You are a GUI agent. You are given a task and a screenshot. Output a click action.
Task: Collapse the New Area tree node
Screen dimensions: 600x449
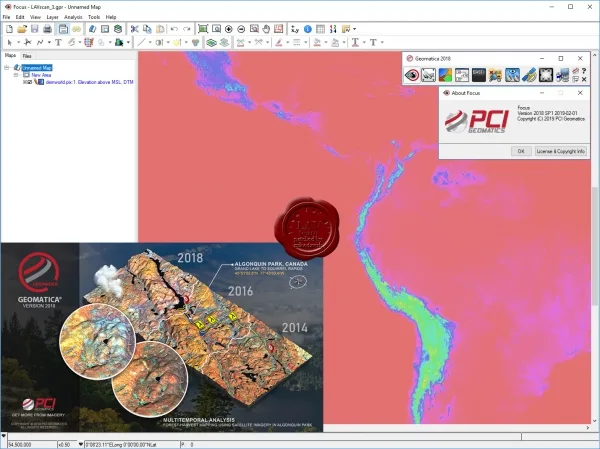click(x=16, y=75)
